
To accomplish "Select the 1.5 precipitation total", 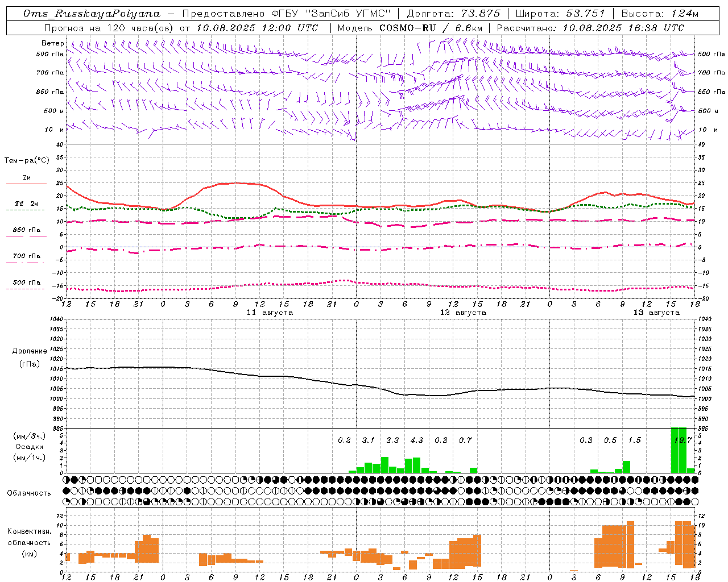I will click(x=634, y=440).
